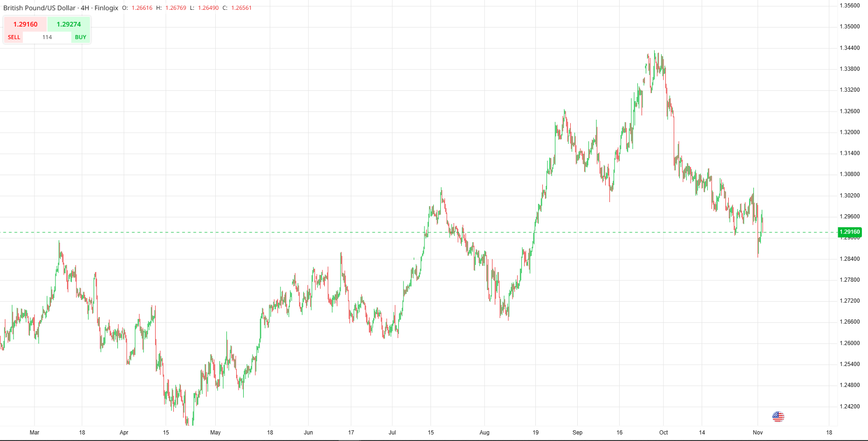Click the Open value 1.26616
Screen dimensions: 868x441
point(142,8)
